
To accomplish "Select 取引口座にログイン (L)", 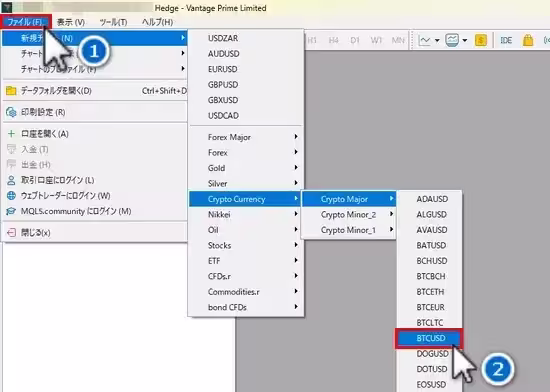I will click(95, 180).
